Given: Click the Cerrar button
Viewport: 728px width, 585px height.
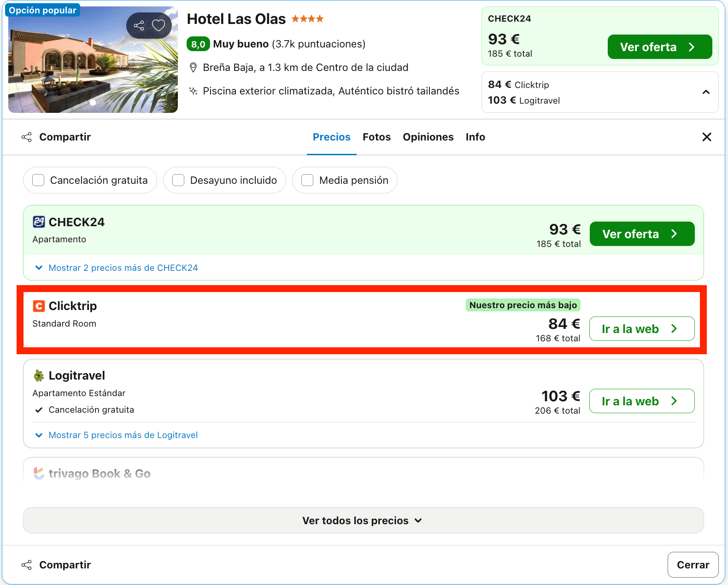Looking at the screenshot, I should (693, 565).
